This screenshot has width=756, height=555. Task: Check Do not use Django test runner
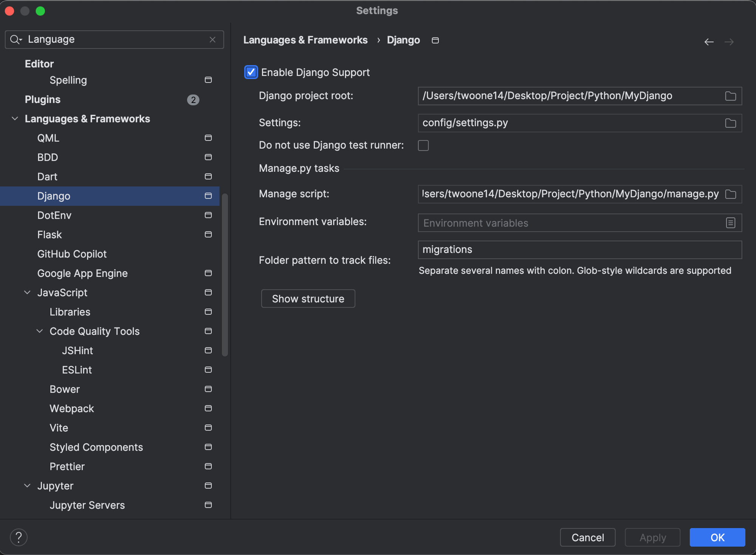[x=423, y=145]
